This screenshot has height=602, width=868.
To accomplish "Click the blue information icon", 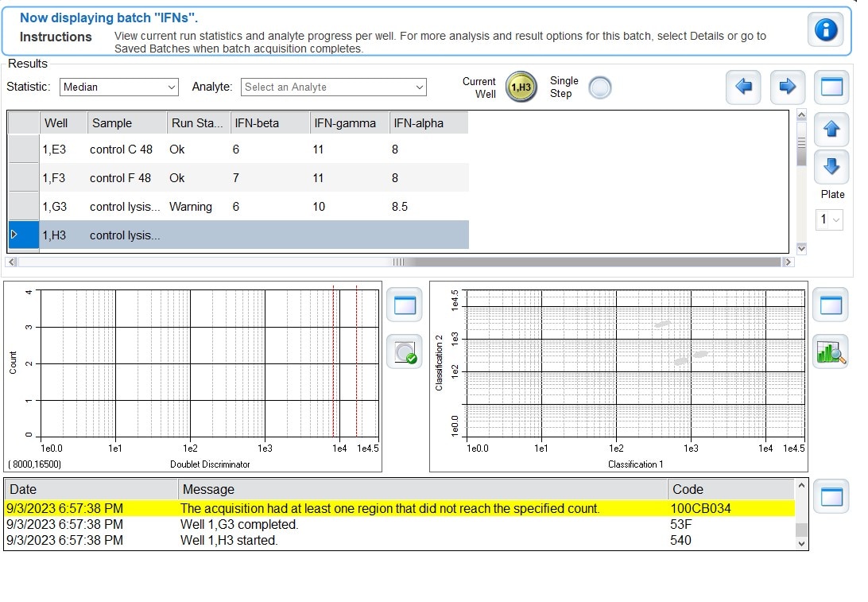I will 826,30.
